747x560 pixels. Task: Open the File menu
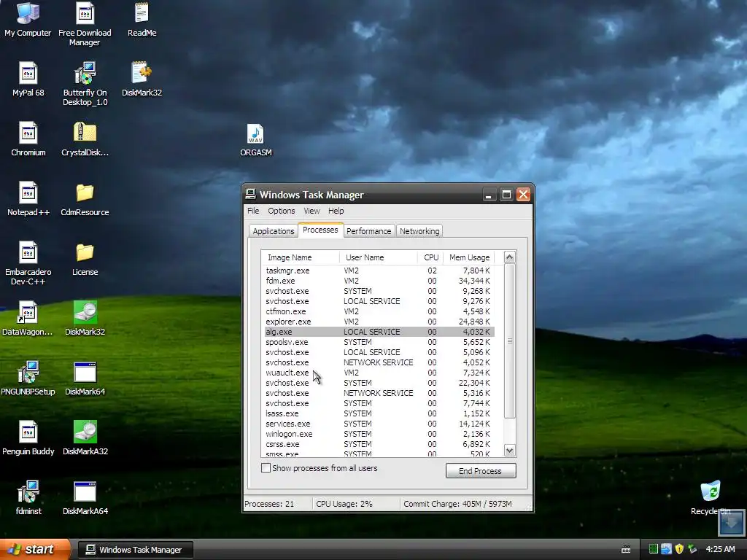253,211
